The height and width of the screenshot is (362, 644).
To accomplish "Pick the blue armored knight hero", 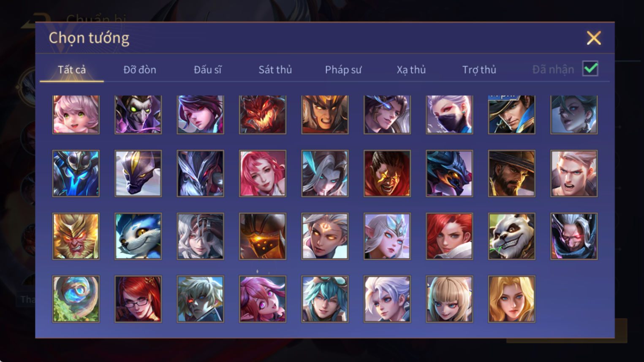I will point(76,173).
